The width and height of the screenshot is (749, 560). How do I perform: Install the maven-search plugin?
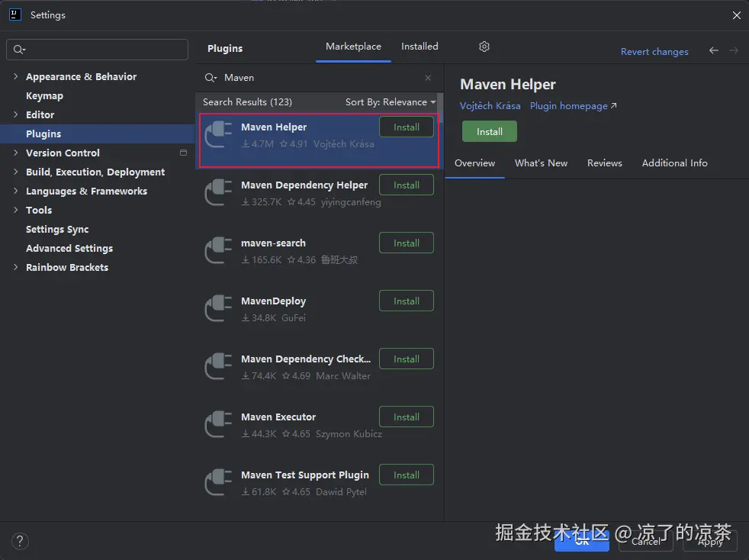407,243
